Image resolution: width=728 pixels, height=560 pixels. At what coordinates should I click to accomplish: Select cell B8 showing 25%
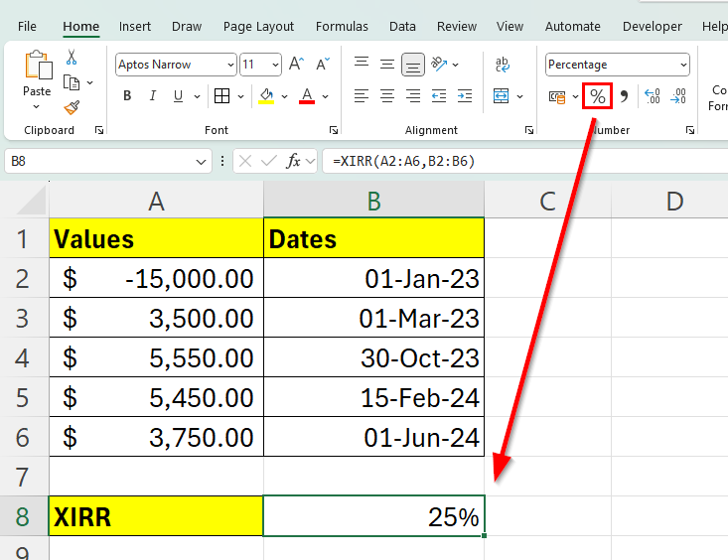click(x=373, y=516)
